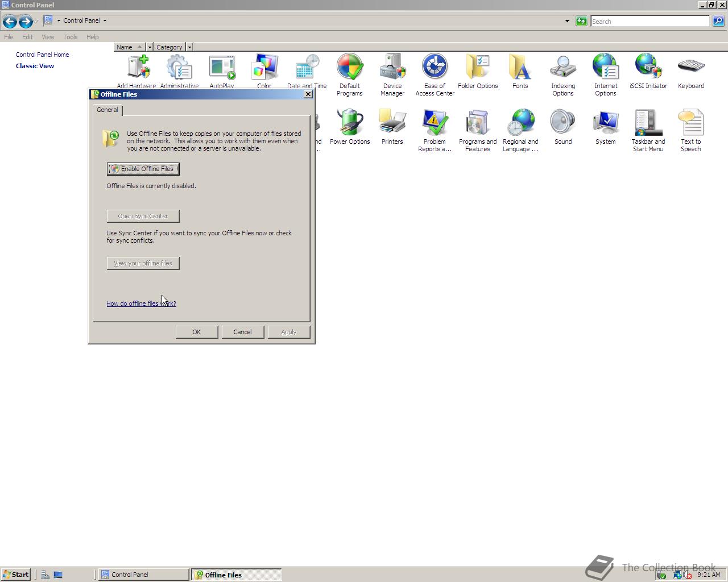Open the File menu
The image size is (728, 582).
(9, 37)
